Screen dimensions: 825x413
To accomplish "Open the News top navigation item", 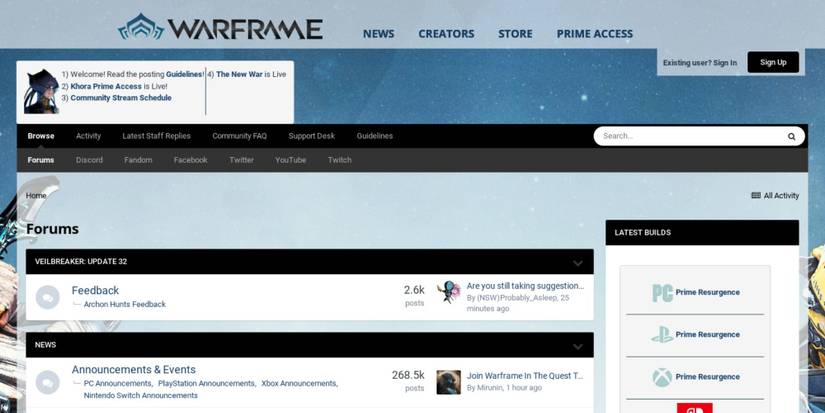I will coord(378,34).
